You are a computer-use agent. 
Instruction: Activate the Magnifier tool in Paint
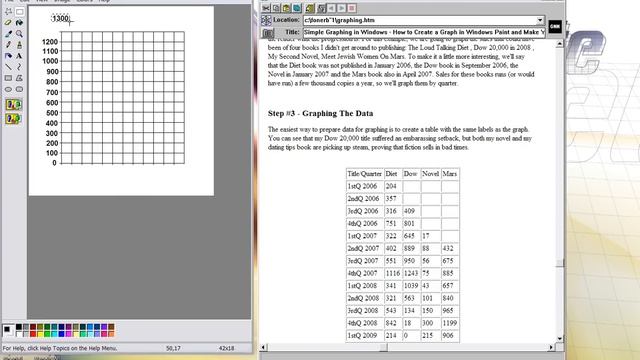(19, 34)
